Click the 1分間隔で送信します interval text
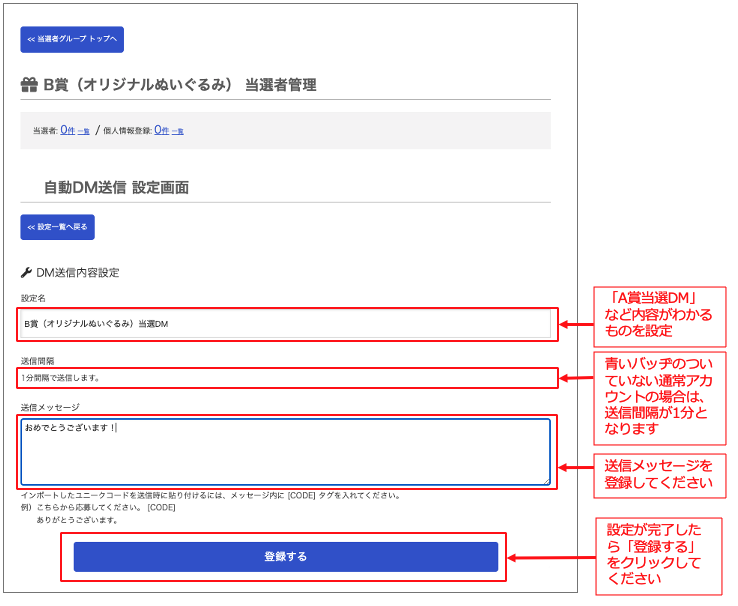Screen dimensions: 738x606 (x=61, y=378)
